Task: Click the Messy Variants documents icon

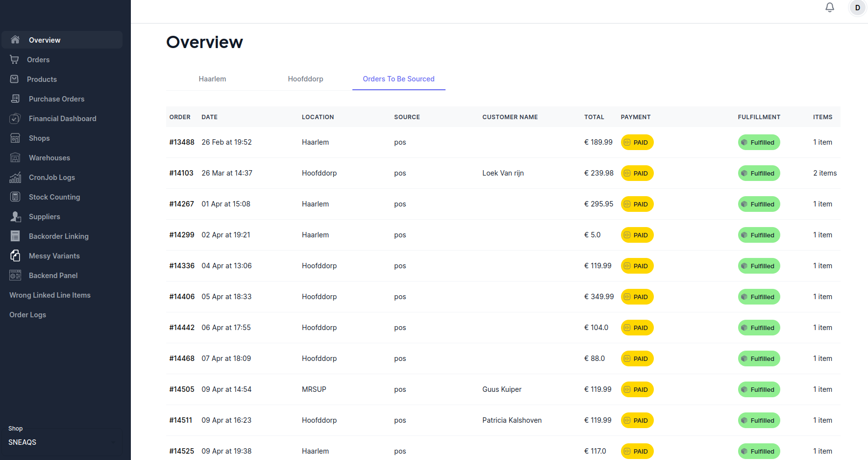Action: (15, 256)
